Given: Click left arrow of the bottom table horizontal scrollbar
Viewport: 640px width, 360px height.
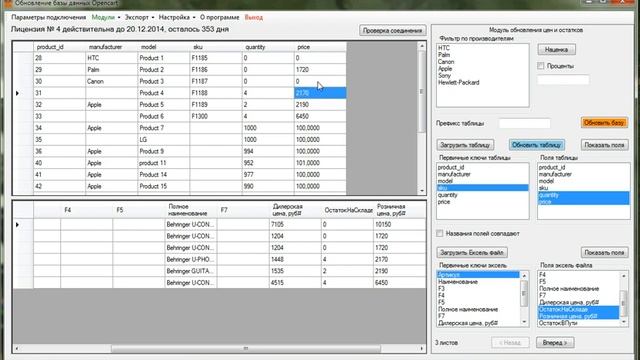Looking at the screenshot, I should (x=16, y=349).
